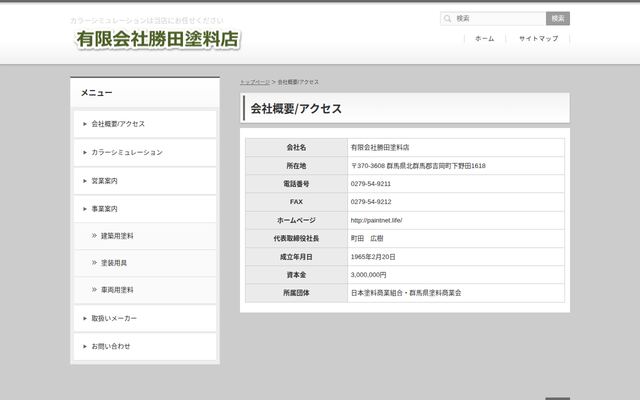This screenshot has height=400, width=640.
Task: Click the 資本金 row header
Action: coord(296,275)
